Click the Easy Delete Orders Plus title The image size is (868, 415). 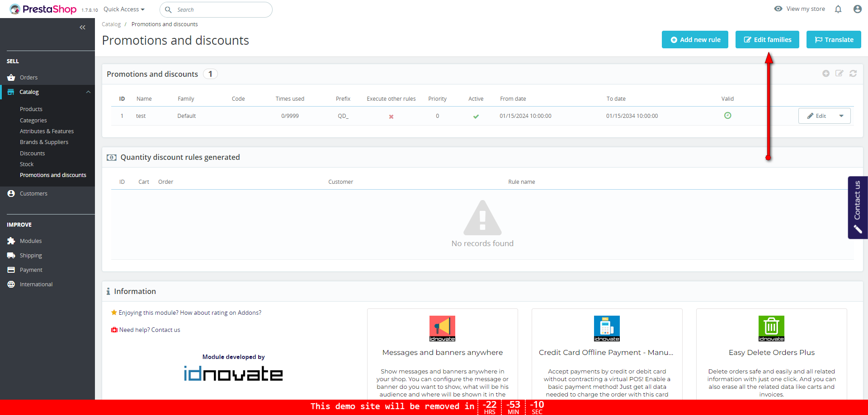pyautogui.click(x=772, y=353)
